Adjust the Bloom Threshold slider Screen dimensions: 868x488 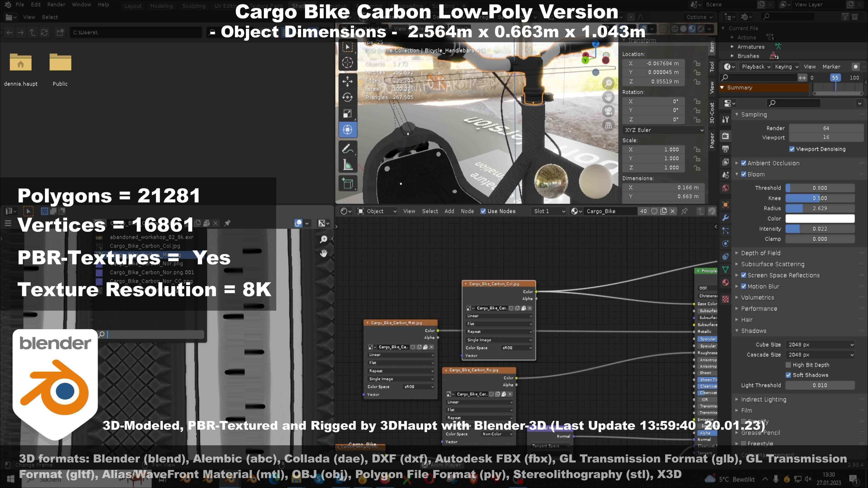pyautogui.click(x=820, y=188)
